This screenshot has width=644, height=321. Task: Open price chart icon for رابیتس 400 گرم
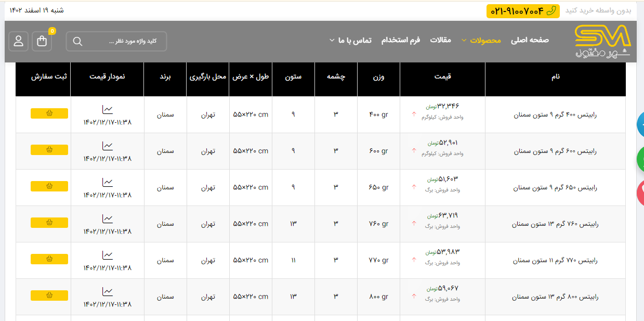[x=107, y=109]
